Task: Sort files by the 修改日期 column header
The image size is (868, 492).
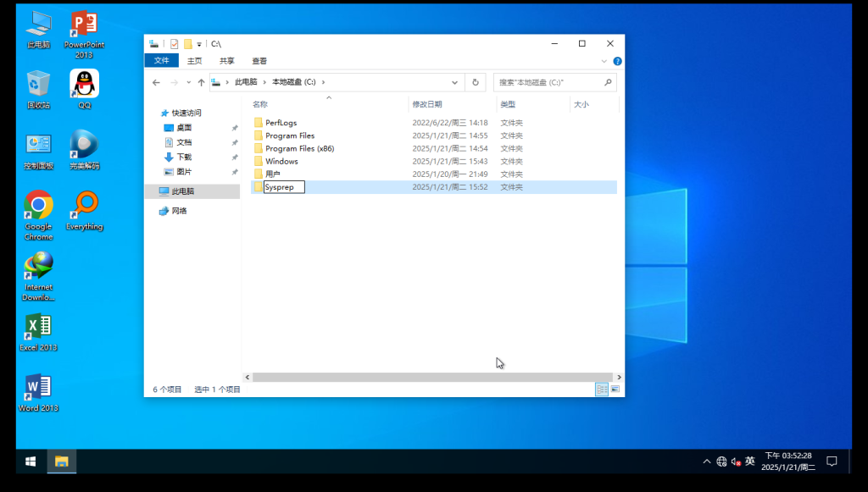Action: (426, 104)
